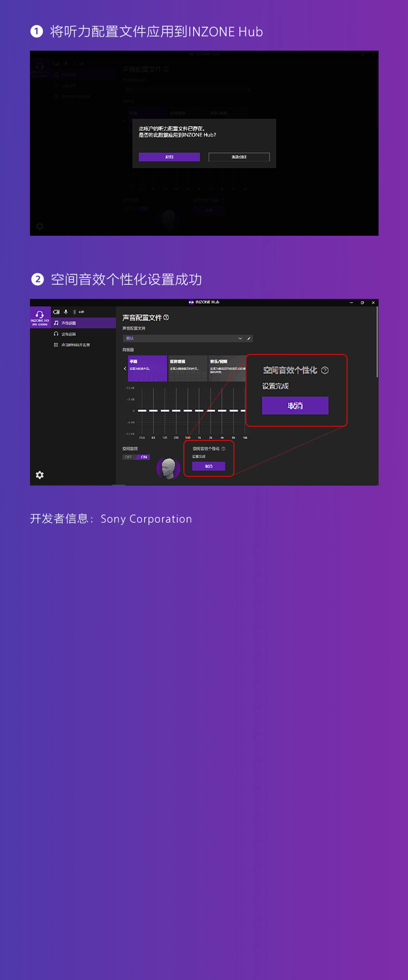Image resolution: width=408 pixels, height=980 pixels.
Task: Click the heading 空间音效个性化设置成功
Action: click(126, 280)
